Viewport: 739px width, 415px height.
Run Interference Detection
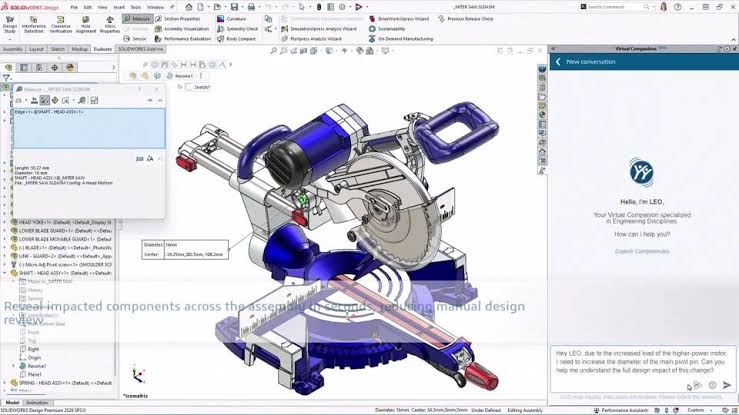34,24
